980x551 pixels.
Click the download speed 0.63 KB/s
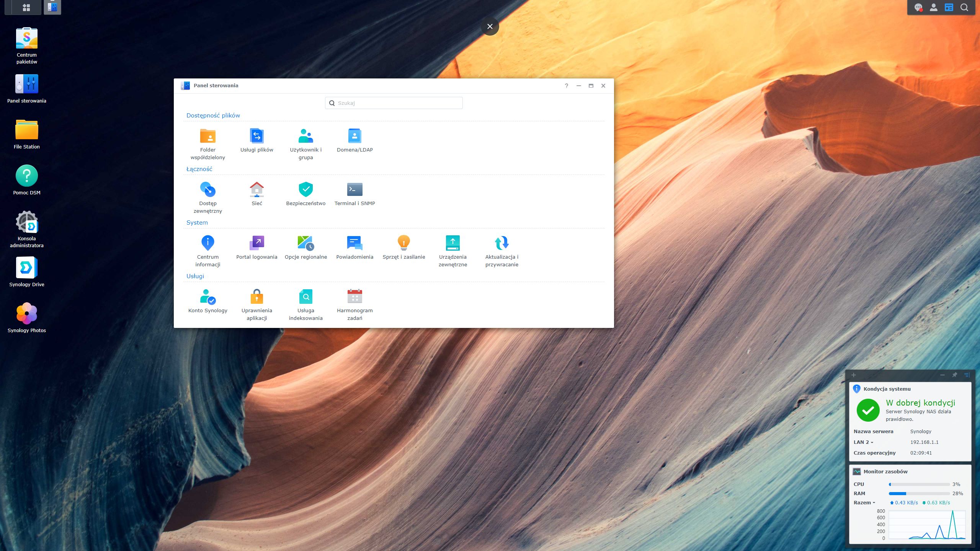point(936,502)
